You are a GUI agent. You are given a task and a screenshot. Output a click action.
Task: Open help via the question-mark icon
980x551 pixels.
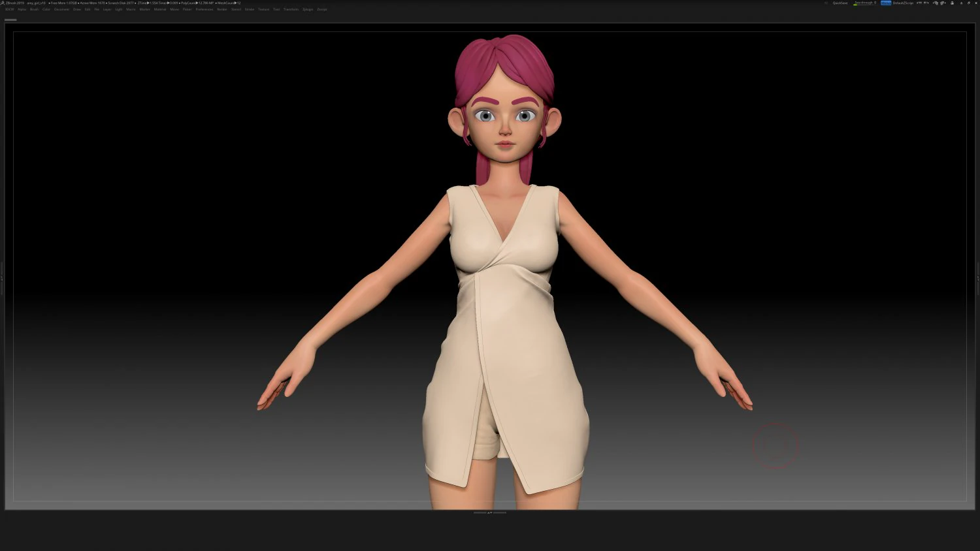(x=968, y=3)
